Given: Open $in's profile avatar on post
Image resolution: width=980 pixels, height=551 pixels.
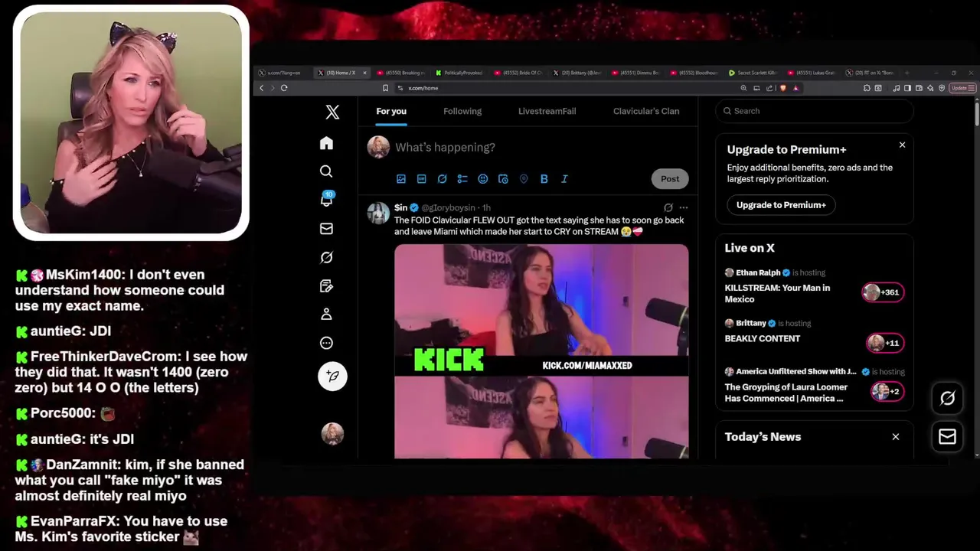Looking at the screenshot, I should coord(378,214).
